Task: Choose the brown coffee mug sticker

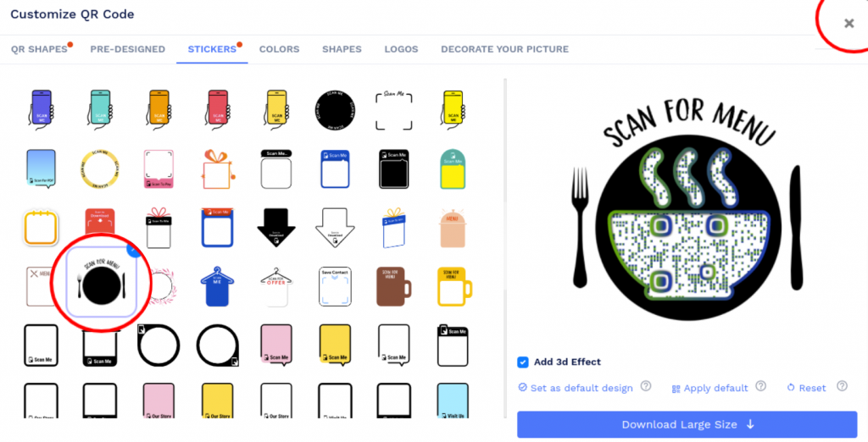Action: (x=393, y=286)
